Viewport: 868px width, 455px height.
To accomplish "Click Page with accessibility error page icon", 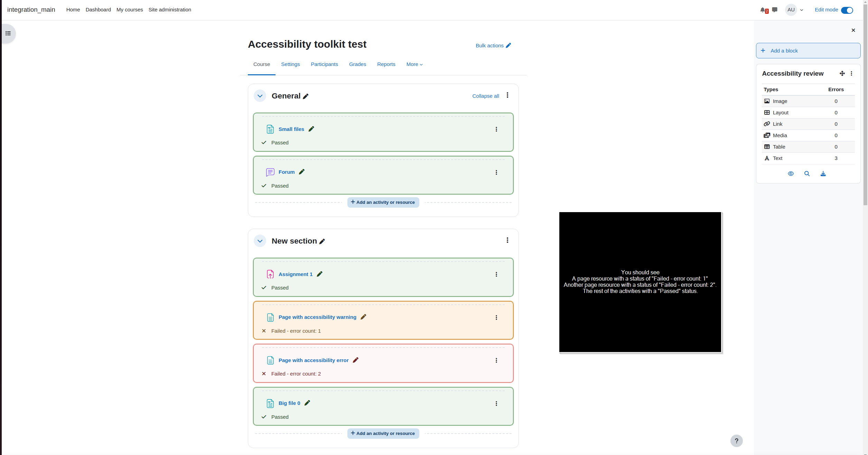I will [270, 360].
